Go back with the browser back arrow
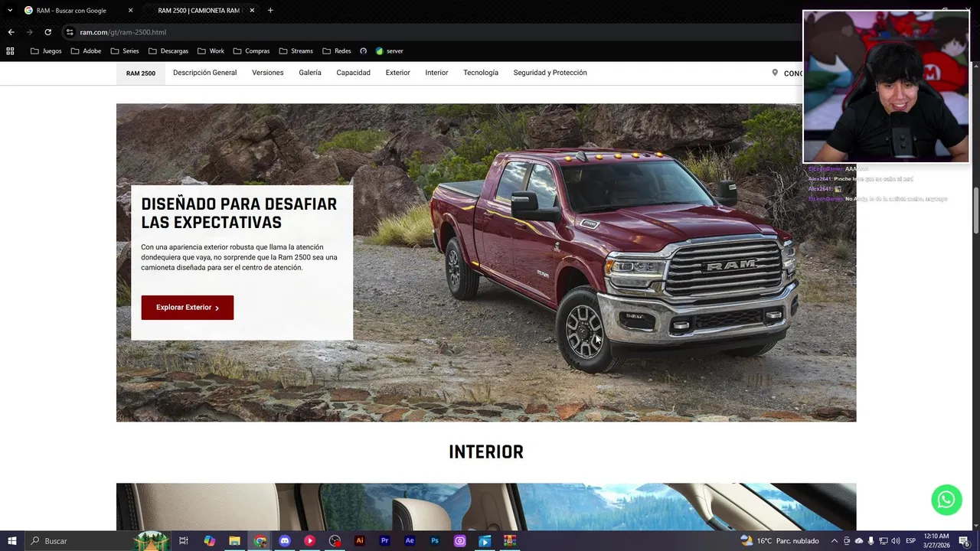The image size is (980, 551). [x=11, y=32]
